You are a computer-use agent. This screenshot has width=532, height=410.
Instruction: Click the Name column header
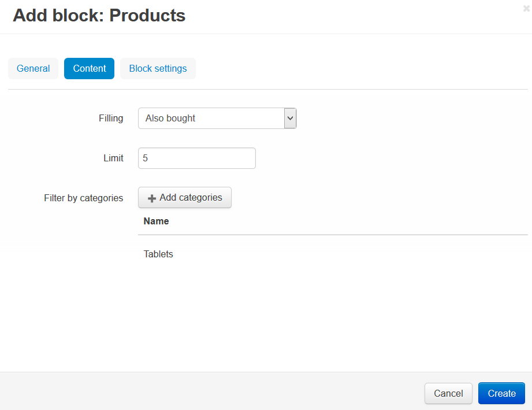click(x=156, y=221)
